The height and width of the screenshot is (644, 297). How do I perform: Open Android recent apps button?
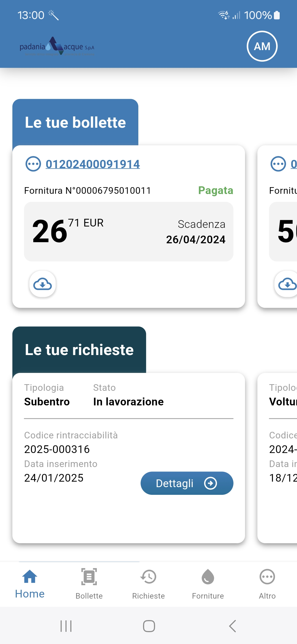tap(66, 626)
